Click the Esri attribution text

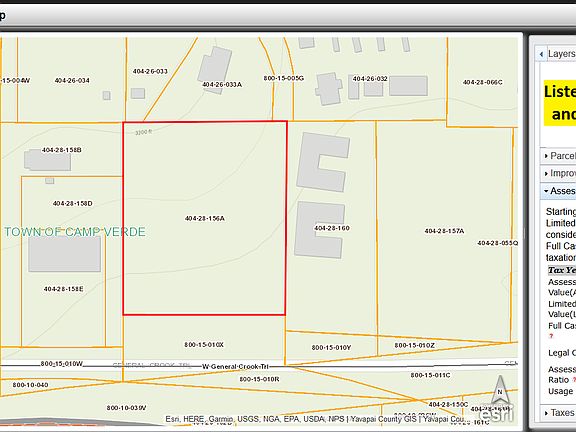click(x=316, y=419)
